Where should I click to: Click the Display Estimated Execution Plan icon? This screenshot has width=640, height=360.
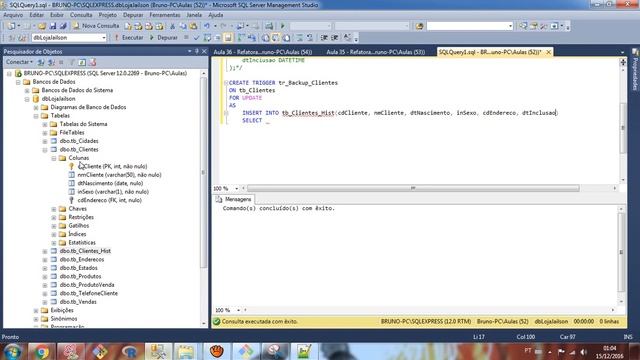pyautogui.click(x=207, y=38)
